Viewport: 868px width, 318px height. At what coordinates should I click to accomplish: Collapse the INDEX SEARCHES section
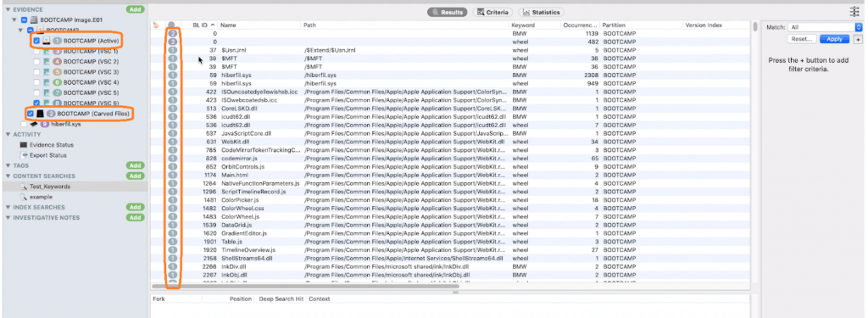click(8, 207)
